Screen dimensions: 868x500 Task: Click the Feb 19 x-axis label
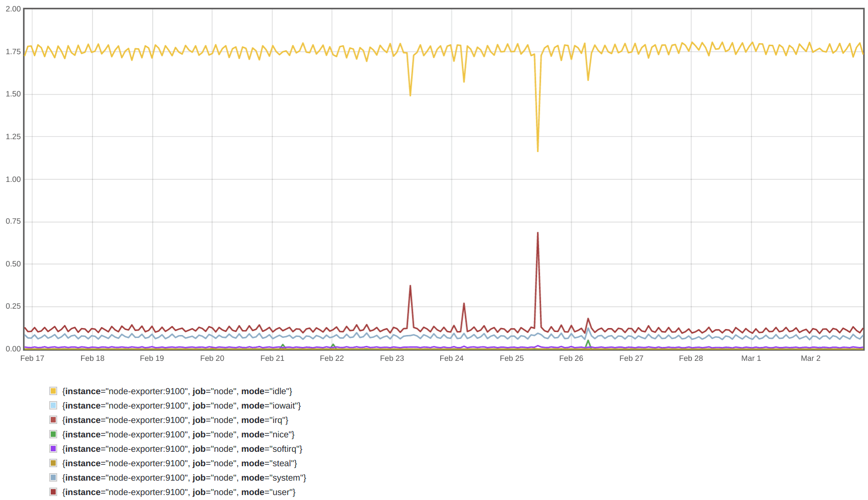coord(152,358)
